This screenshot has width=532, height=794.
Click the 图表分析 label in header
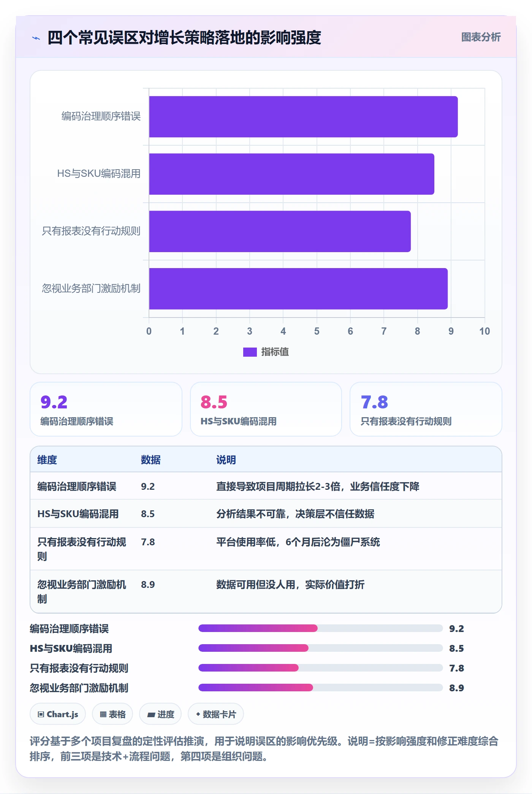[481, 37]
